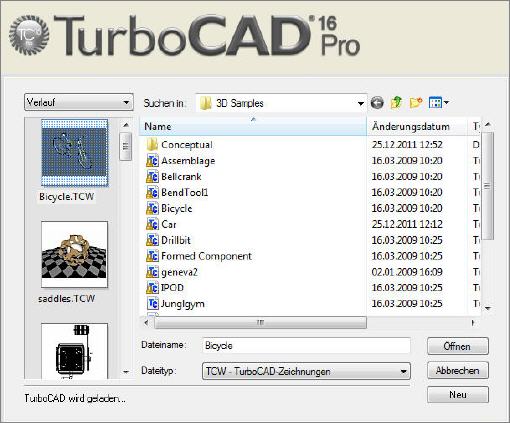The height and width of the screenshot is (423, 510).
Task: Select the Bicycle file name in list
Action: pyautogui.click(x=177, y=209)
